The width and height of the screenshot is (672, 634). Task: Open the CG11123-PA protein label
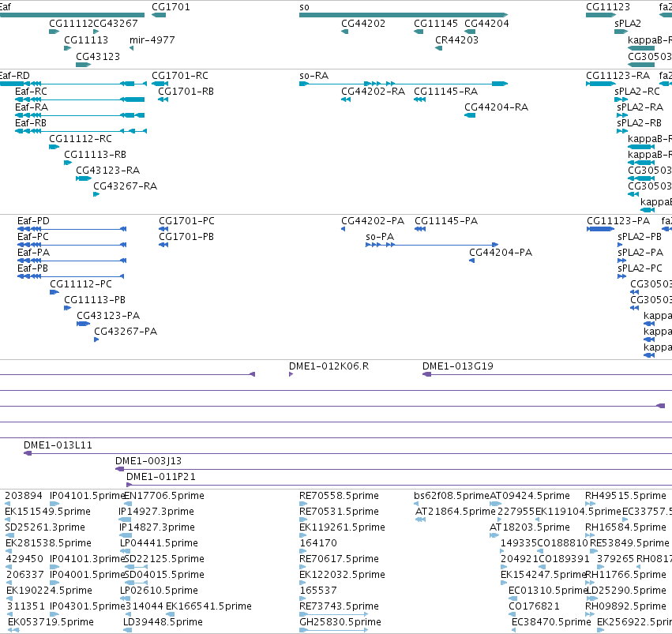[x=618, y=221]
